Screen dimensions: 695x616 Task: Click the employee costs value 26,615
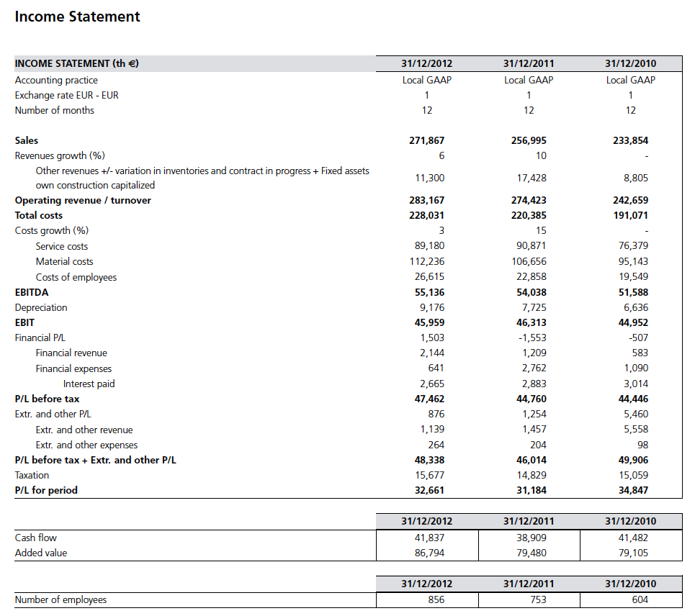tap(429, 277)
